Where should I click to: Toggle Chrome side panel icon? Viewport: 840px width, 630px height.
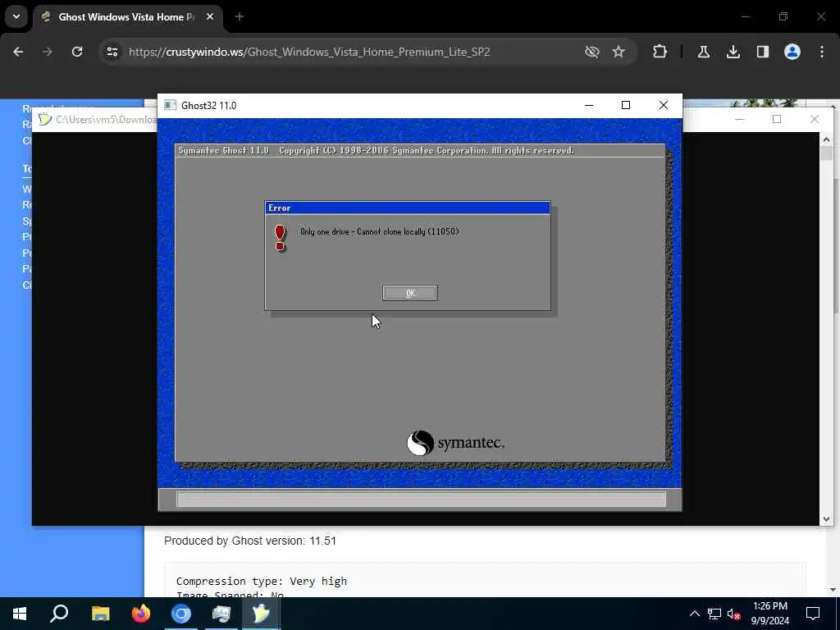(x=763, y=52)
